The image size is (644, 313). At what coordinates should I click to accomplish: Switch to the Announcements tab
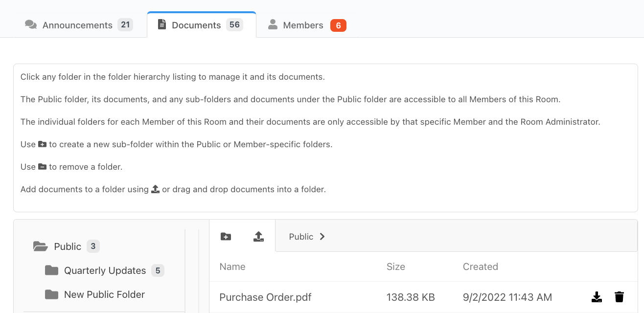[x=78, y=25]
